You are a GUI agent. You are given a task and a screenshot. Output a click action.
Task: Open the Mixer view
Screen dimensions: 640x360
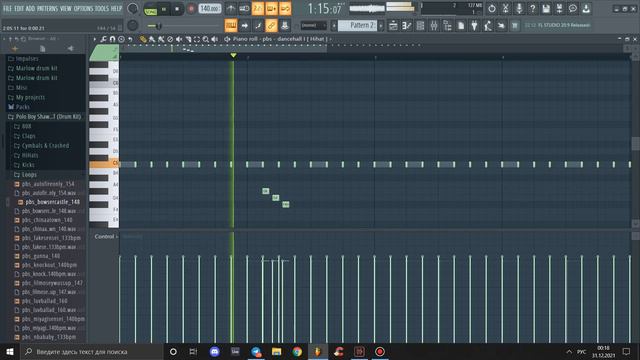click(433, 26)
